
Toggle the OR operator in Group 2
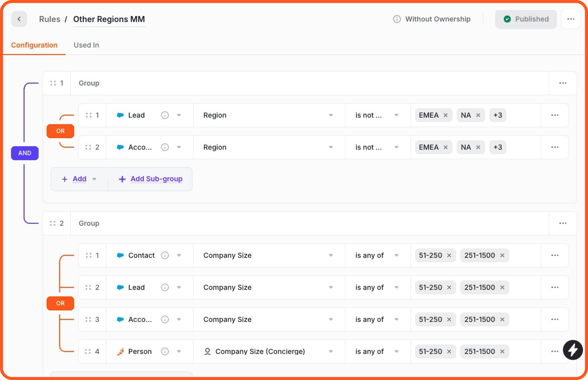coord(60,303)
